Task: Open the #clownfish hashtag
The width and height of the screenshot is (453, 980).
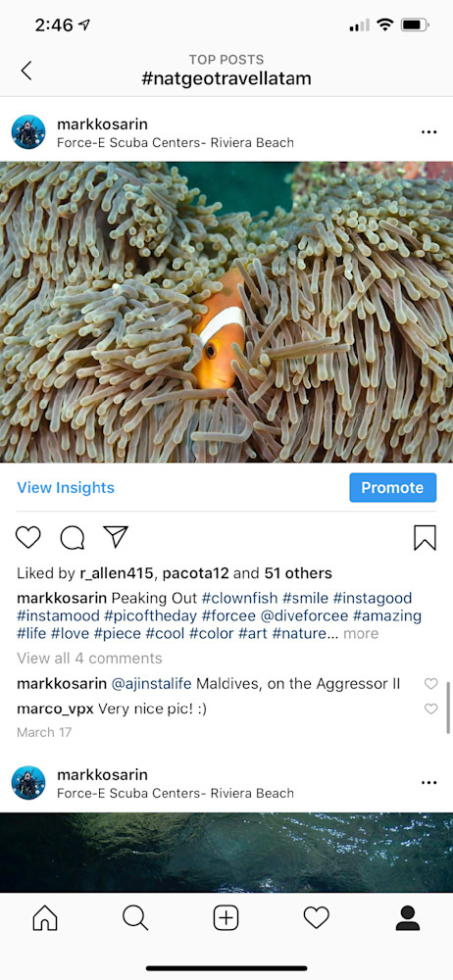Action: click(x=238, y=598)
